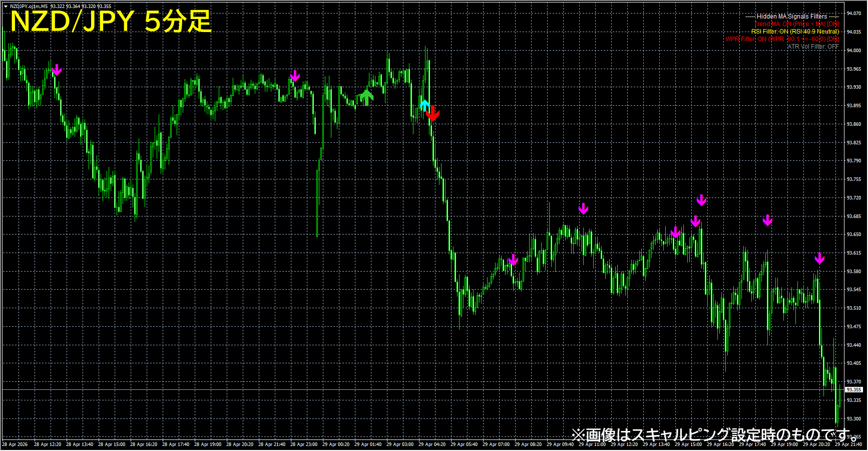The height and width of the screenshot is (451, 868).
Task: Click the NZDJPY.oj1m,M5 symbol header text
Action: tap(29, 7)
